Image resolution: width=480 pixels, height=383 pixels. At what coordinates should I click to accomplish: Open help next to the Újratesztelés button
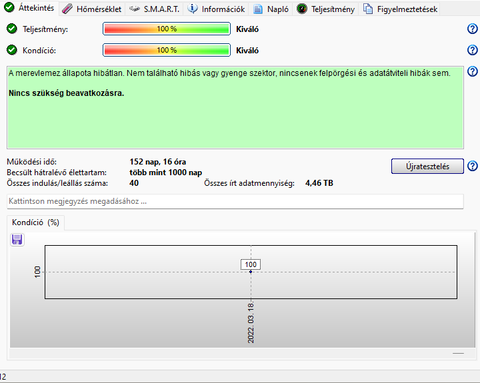[x=472, y=166]
